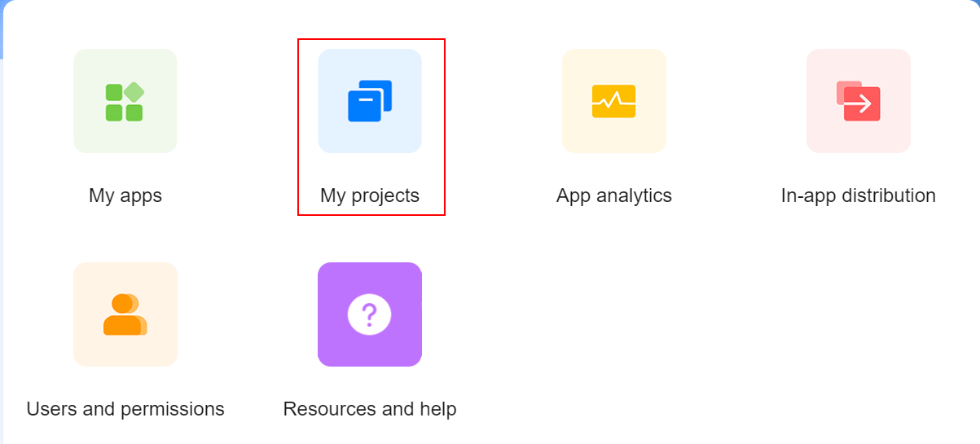Open the My apps green grid icon

point(124,103)
